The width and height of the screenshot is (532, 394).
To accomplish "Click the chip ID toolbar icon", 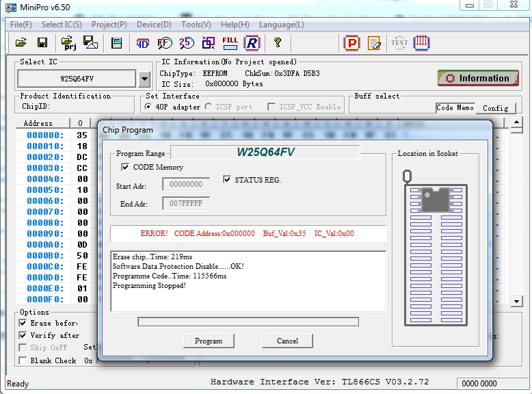I will pos(142,43).
